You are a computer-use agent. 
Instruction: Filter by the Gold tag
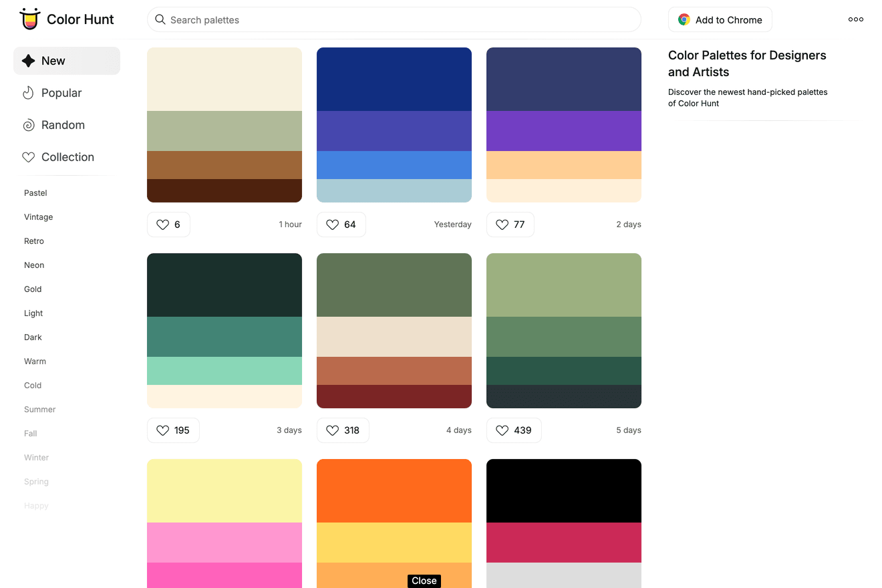pyautogui.click(x=33, y=289)
